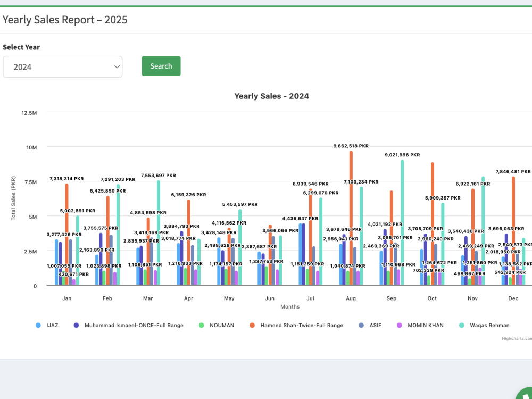
Task: Click the teal September bar labeled 9,021,996 PKR
Action: (402, 222)
